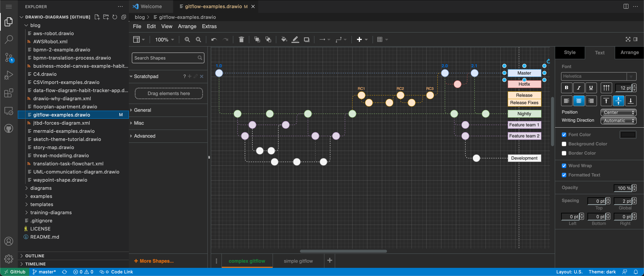Switch to the simple gitflow tab

(x=298, y=261)
